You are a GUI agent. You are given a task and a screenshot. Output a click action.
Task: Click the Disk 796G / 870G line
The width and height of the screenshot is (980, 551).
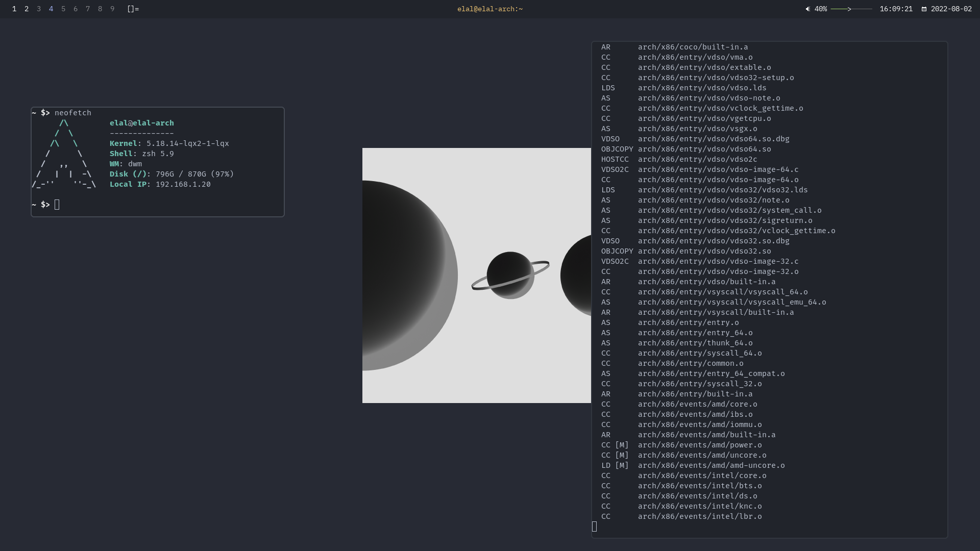click(172, 174)
